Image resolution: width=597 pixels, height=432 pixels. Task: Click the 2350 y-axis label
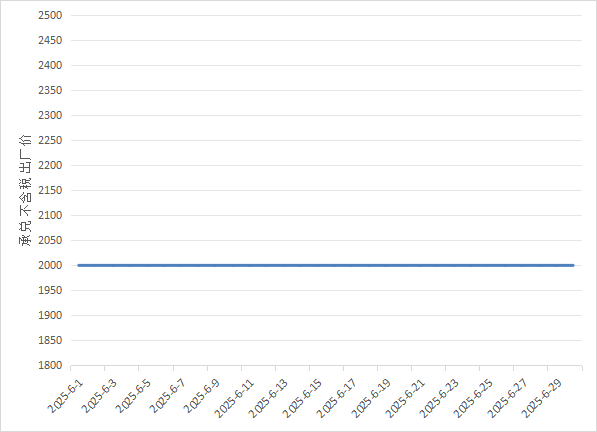[50, 91]
